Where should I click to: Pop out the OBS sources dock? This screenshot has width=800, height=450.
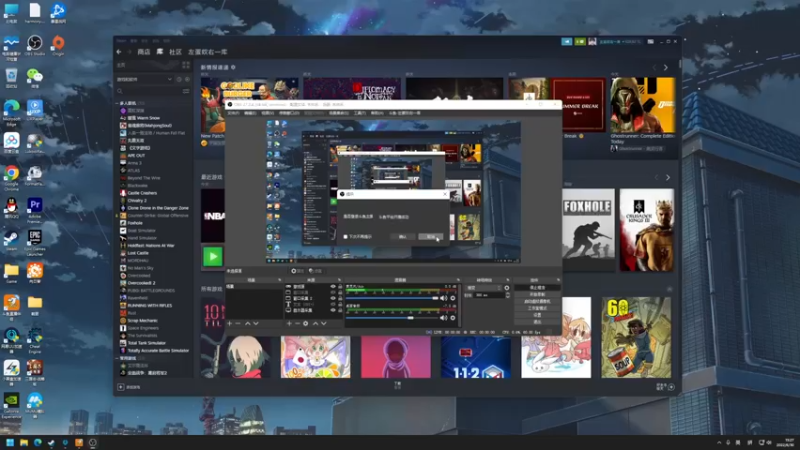[340, 280]
